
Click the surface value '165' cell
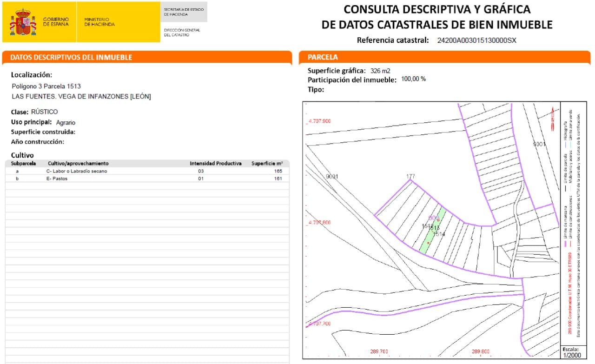[278, 172]
